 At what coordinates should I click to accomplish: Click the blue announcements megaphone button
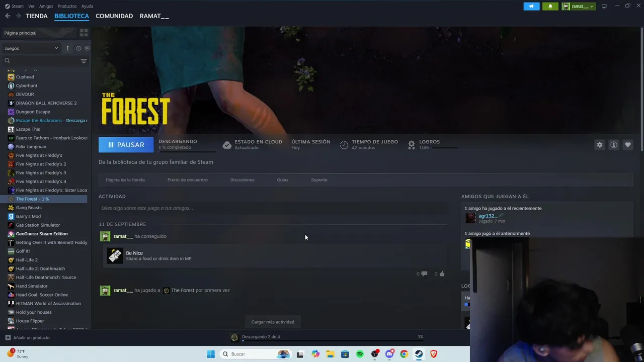(531, 6)
